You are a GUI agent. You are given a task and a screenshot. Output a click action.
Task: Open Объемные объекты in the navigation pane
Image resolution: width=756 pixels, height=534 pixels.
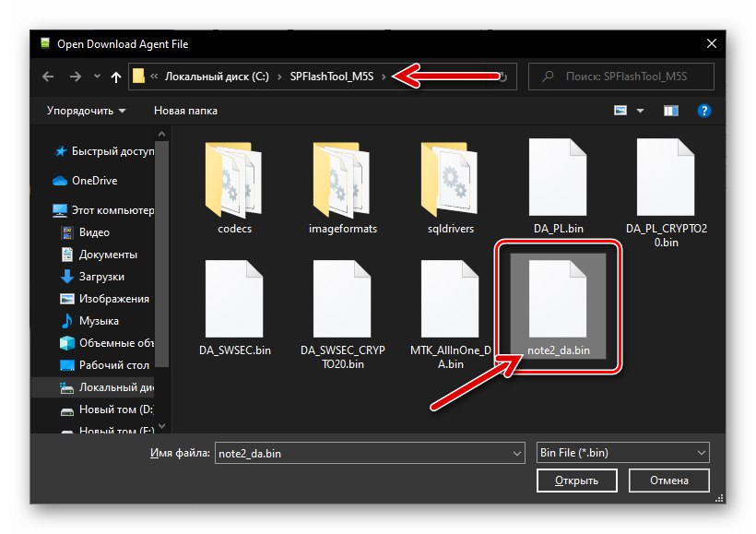pyautogui.click(x=107, y=343)
